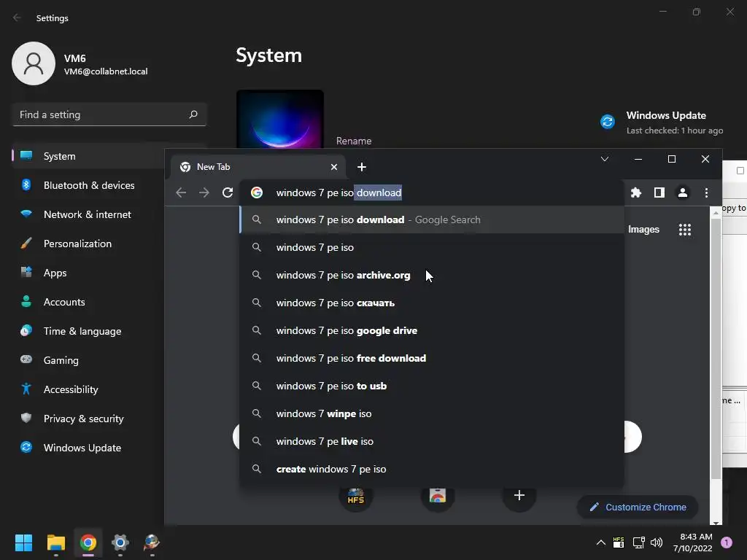Open Time & language settings

[x=88, y=331]
